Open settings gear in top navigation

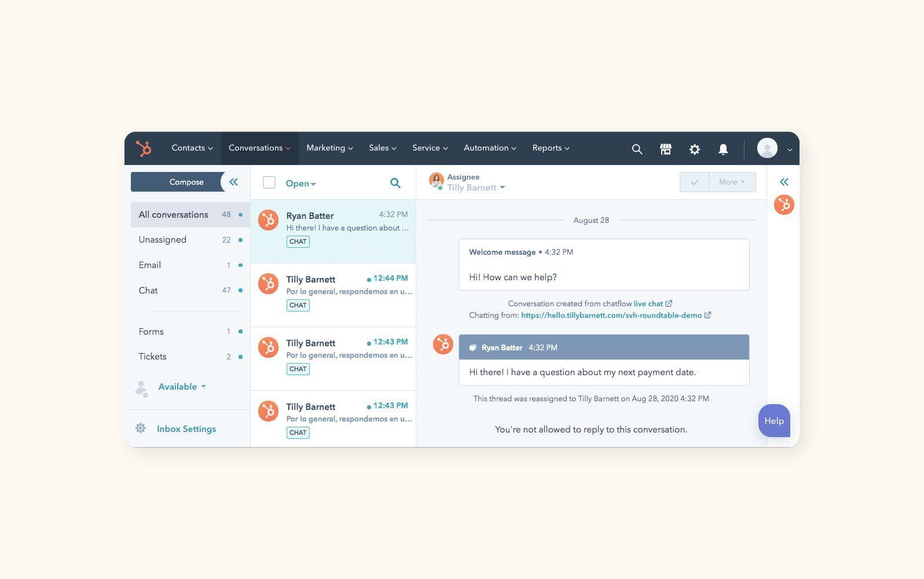(695, 149)
